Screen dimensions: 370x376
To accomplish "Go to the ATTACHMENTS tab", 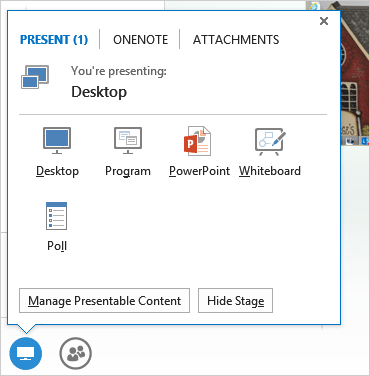I will point(236,40).
